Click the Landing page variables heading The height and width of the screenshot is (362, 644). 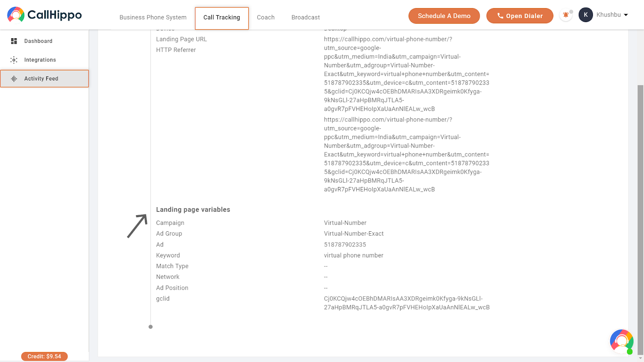point(193,210)
